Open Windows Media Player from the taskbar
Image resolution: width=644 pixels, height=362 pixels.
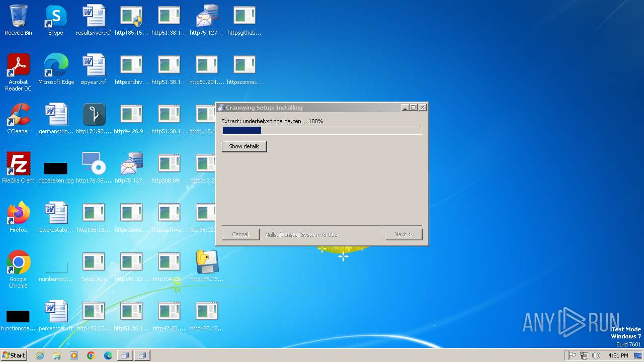point(74,355)
